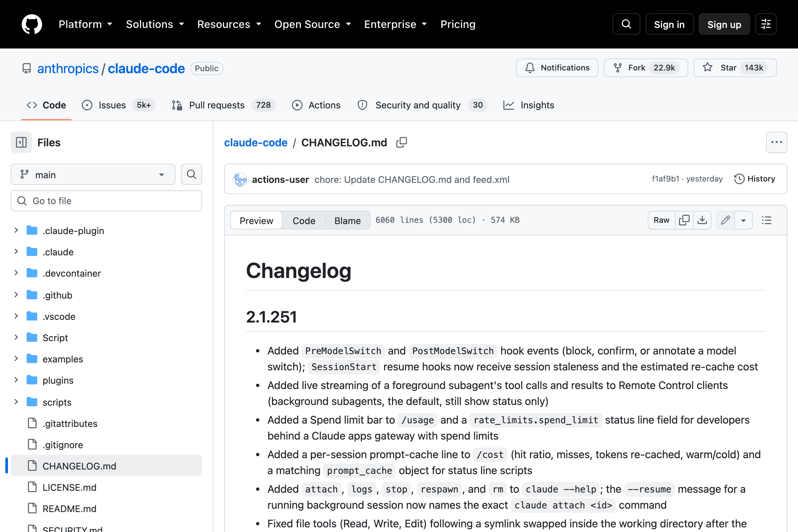Edit this file with the pencil icon
This screenshot has width=798, height=532.
click(x=726, y=220)
